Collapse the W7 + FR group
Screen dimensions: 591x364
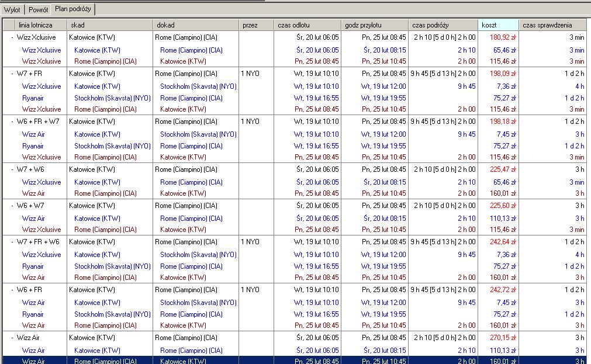(12, 74)
